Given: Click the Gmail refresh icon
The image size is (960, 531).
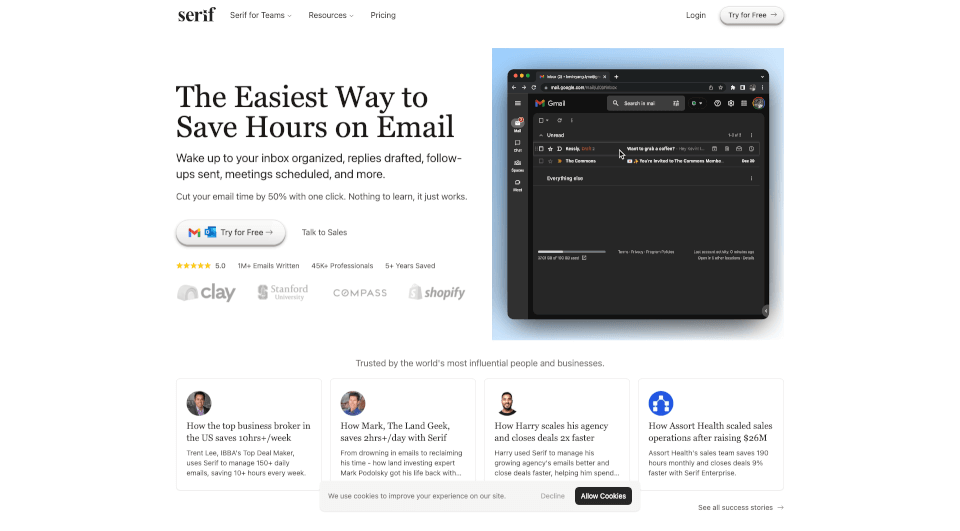Looking at the screenshot, I should click(x=560, y=121).
